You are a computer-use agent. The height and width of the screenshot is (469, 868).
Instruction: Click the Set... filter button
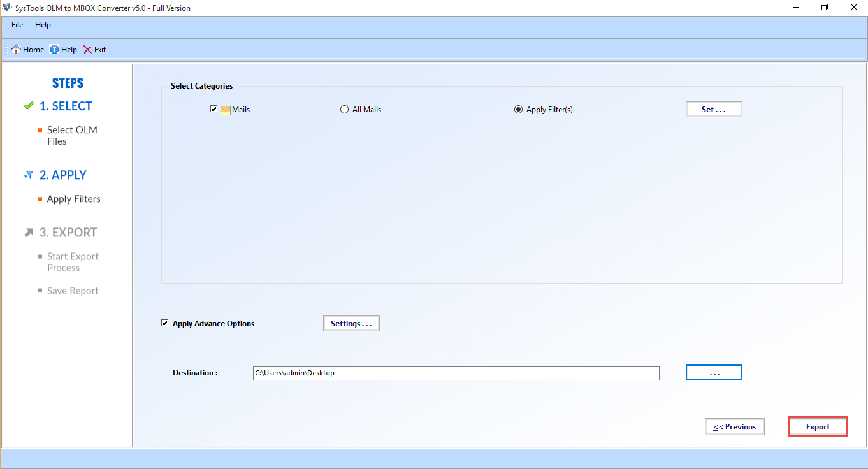click(x=714, y=110)
